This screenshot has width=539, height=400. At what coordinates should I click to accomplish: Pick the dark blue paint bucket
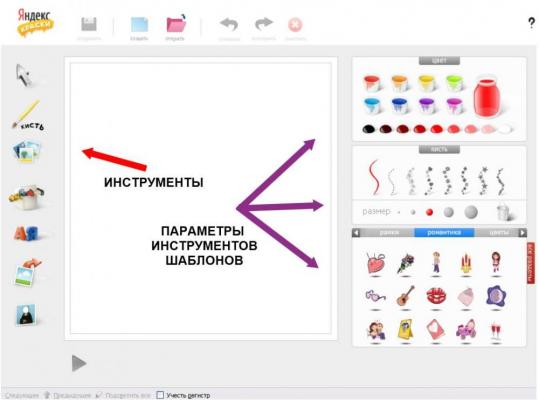[399, 105]
